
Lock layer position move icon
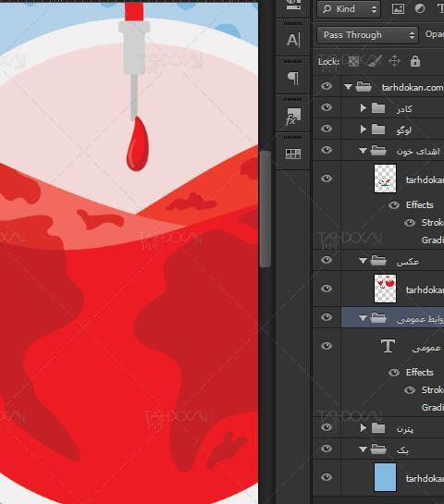pos(394,61)
